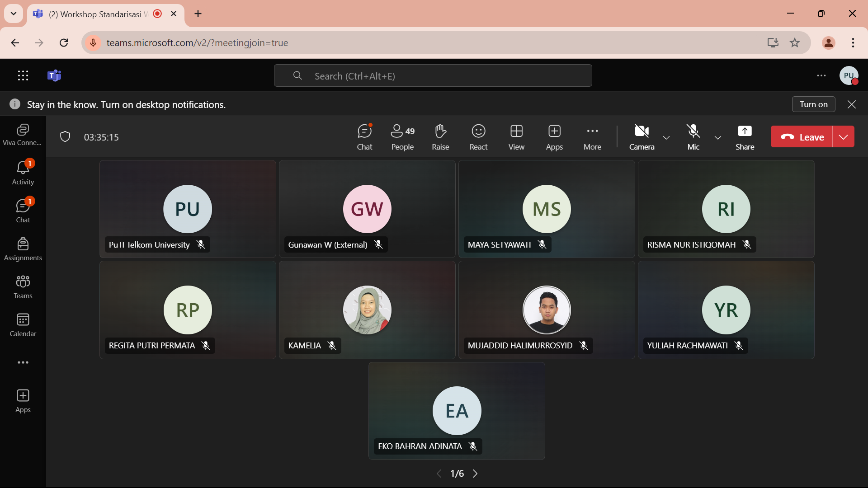The height and width of the screenshot is (488, 868).
Task: View meeting security shield info
Action: (65, 137)
